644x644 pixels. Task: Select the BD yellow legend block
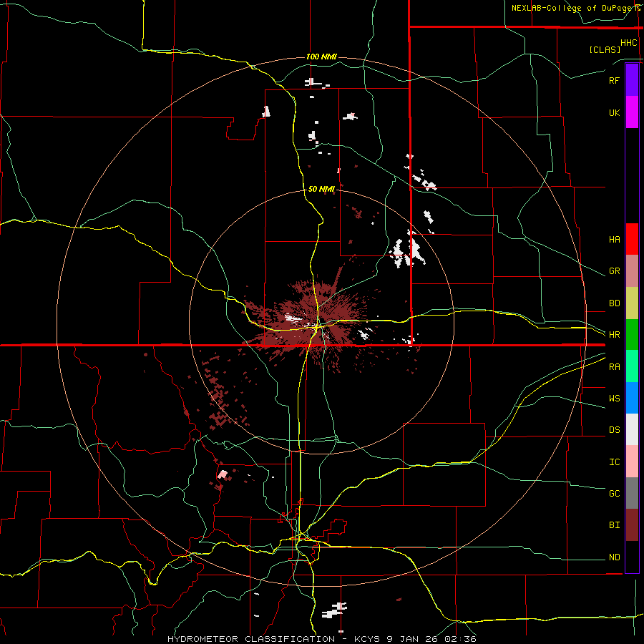pyautogui.click(x=632, y=303)
